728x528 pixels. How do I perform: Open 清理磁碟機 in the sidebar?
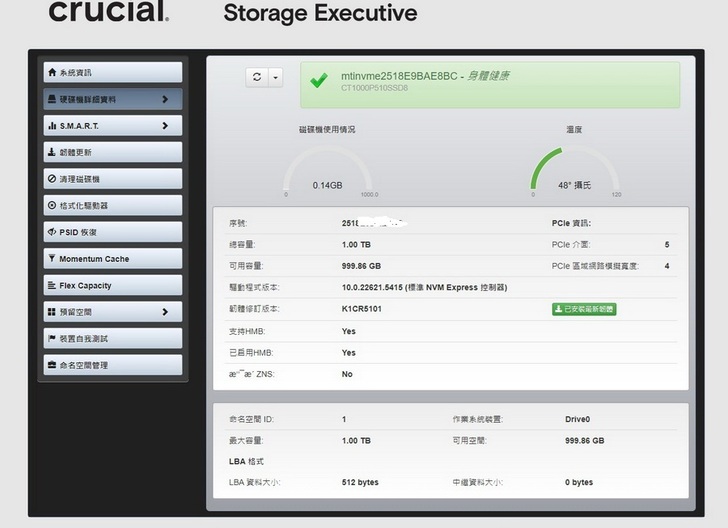pos(112,179)
